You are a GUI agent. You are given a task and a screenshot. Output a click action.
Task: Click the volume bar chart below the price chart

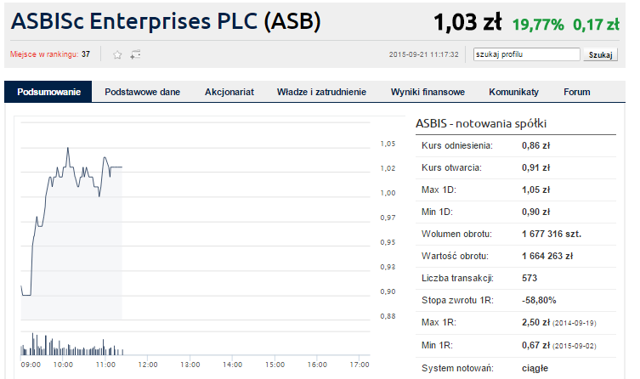195,344
